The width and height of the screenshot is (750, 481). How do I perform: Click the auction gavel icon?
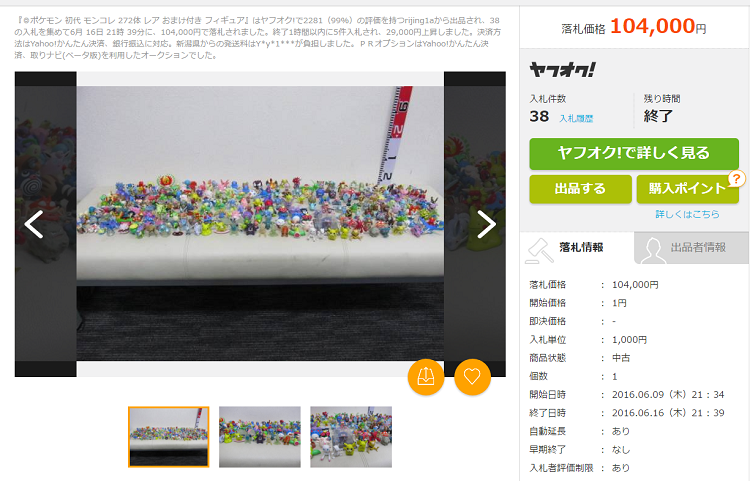coord(540,250)
